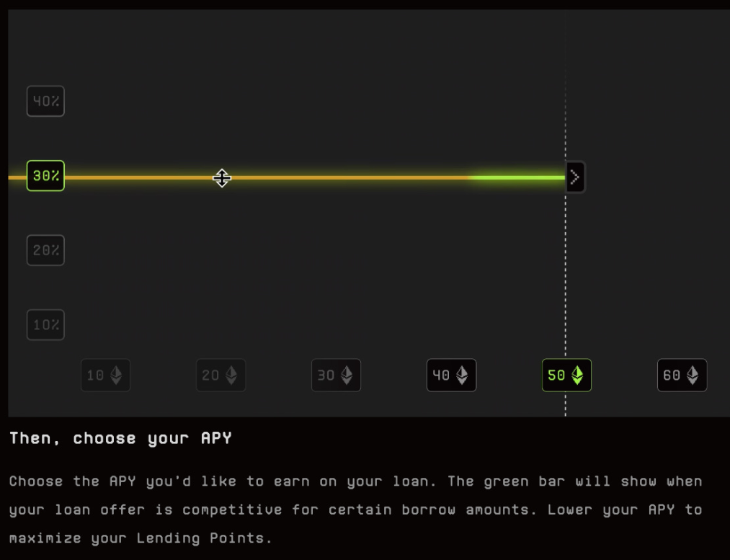This screenshot has height=560, width=730.
Task: Click the Ethereum icon in the 20 marker
Action: point(231,375)
